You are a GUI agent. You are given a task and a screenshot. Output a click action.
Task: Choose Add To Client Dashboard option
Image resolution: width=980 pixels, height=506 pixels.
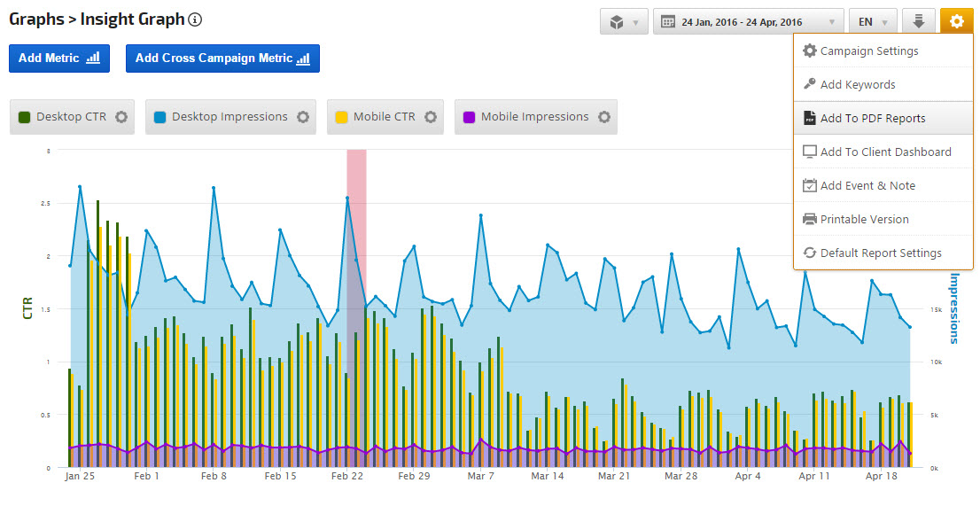885,152
